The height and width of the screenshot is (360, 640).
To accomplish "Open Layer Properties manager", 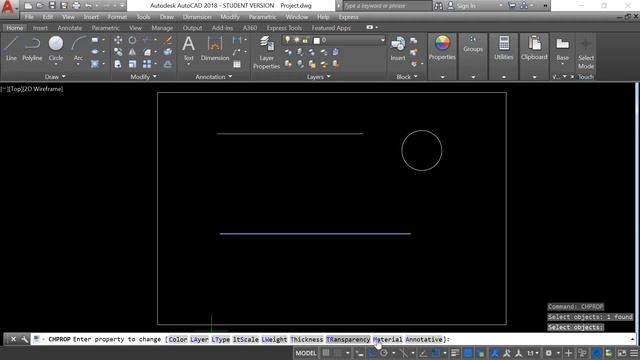I will 266,52.
